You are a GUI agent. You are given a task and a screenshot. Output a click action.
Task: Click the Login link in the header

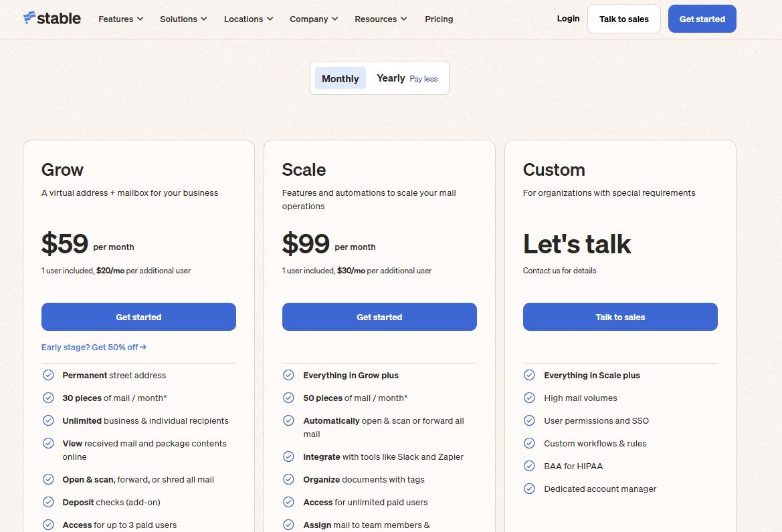pos(568,19)
